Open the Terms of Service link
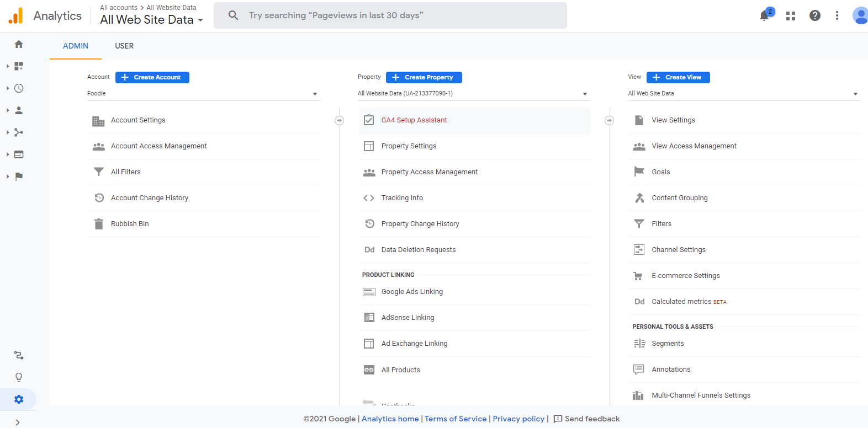The image size is (868, 428). tap(456, 419)
